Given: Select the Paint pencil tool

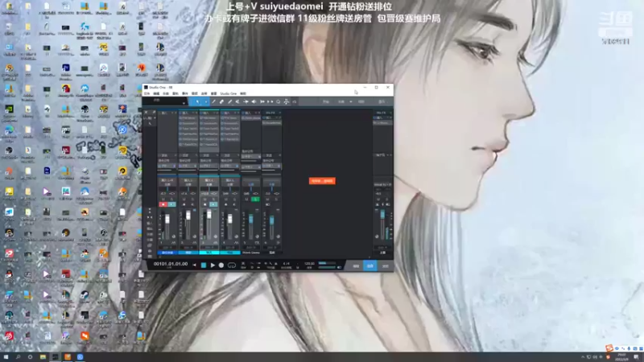Looking at the screenshot, I should point(229,101).
